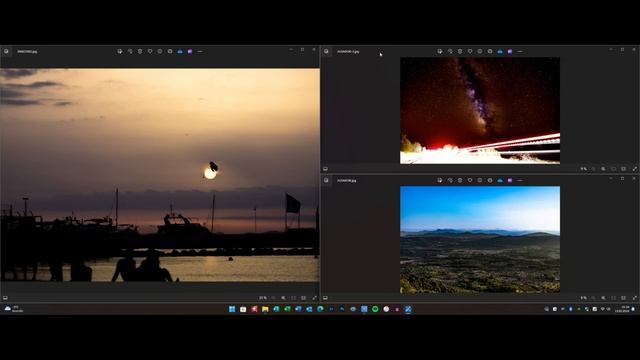
Task: Rotate the sunset harbor photo
Action: 130,51
